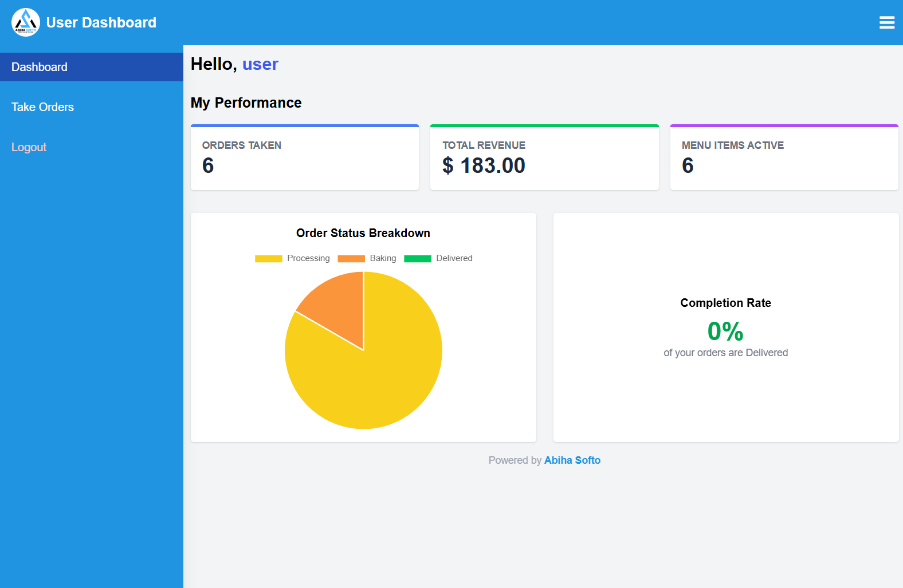This screenshot has height=588, width=903.
Task: Click the orange Baking legend swatch
Action: (351, 259)
